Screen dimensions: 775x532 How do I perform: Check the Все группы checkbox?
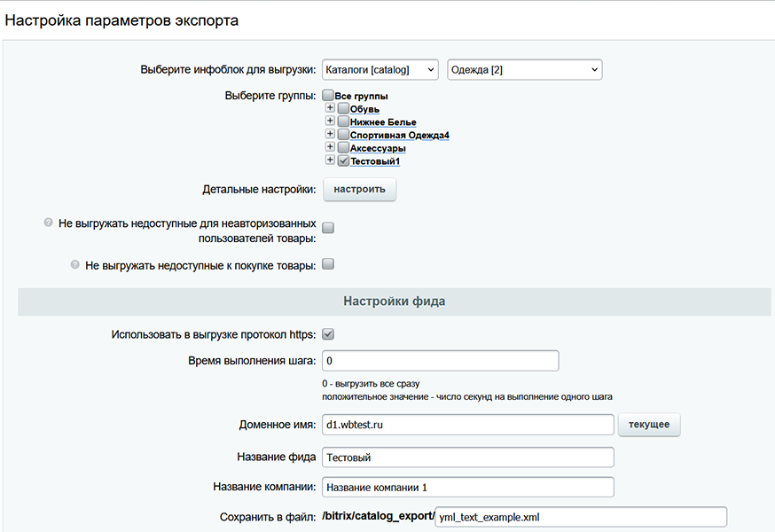[x=328, y=96]
